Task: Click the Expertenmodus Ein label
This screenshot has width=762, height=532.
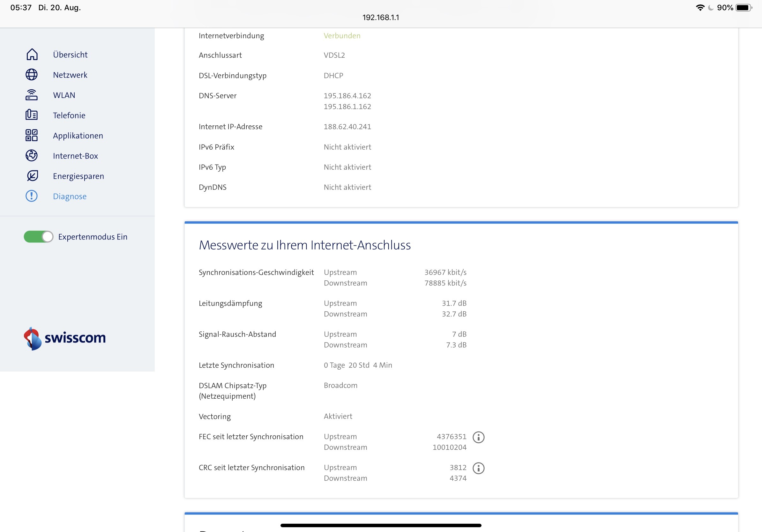Action: tap(93, 237)
